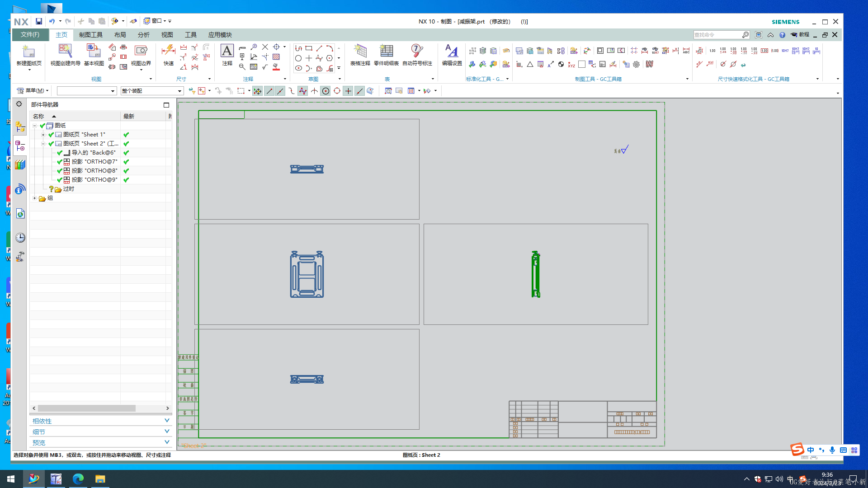868x488 pixels.
Task: Select 投影 "ORTHO@8" in navigator
Action: coord(94,171)
